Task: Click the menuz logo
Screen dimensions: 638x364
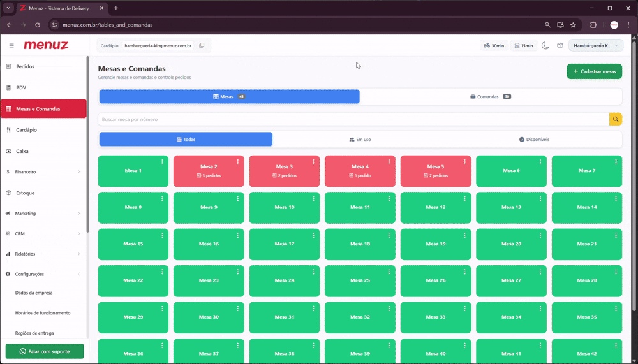Action: pyautogui.click(x=46, y=45)
